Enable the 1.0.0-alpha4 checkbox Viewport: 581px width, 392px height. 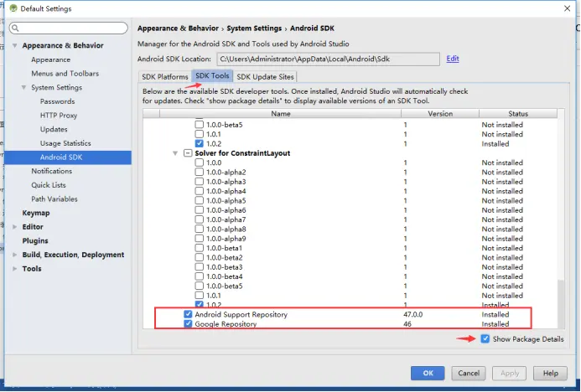click(200, 191)
